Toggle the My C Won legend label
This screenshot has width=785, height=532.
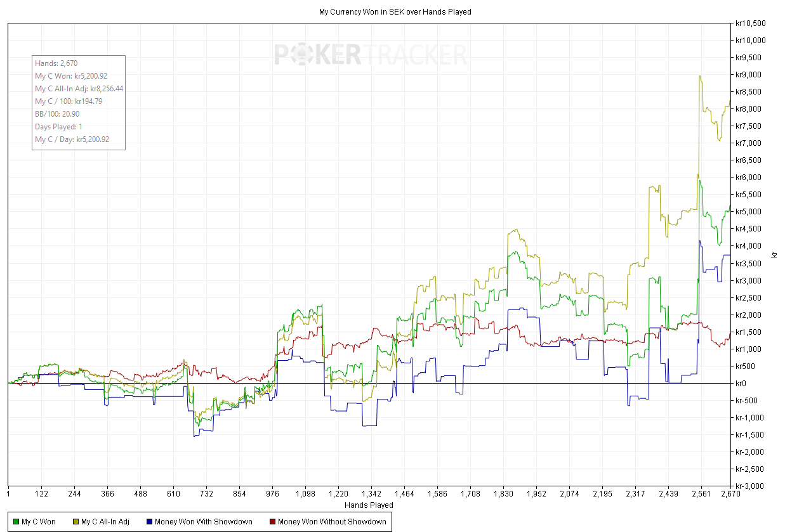coord(39,522)
